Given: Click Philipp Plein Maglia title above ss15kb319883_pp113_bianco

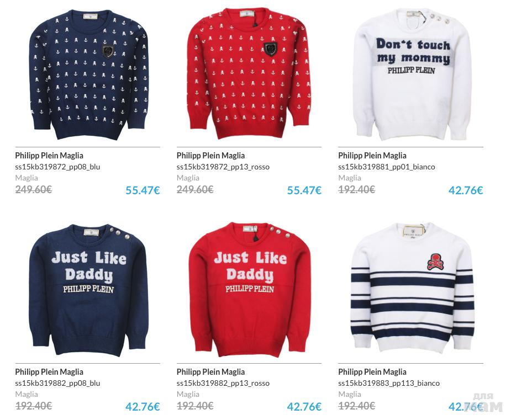Looking at the screenshot, I should pos(372,372).
